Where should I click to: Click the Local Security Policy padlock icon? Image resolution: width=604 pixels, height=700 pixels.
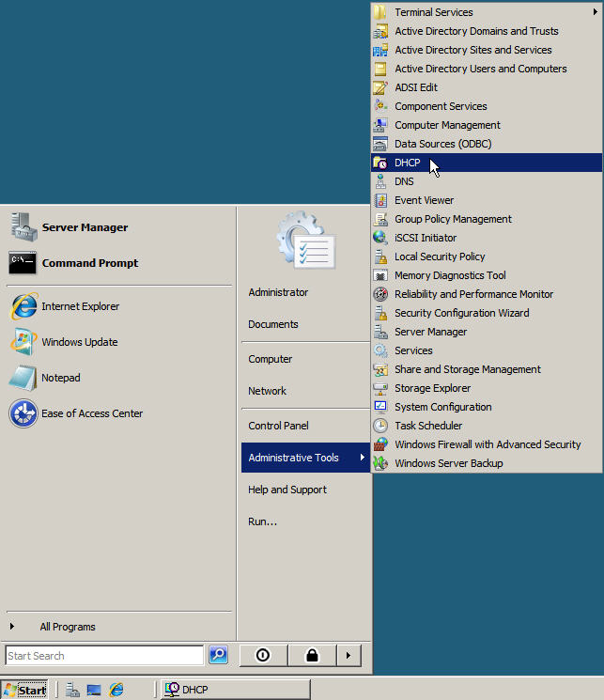point(379,257)
